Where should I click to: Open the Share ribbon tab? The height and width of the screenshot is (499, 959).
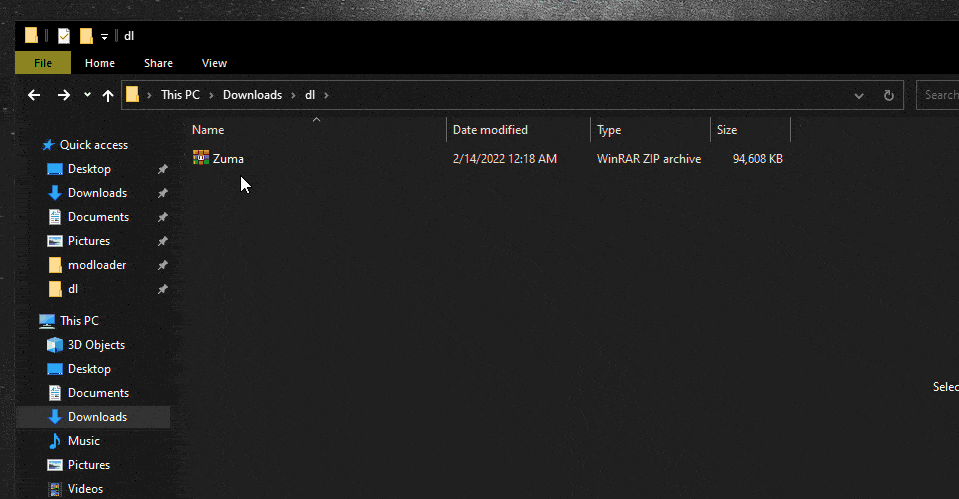click(x=158, y=63)
